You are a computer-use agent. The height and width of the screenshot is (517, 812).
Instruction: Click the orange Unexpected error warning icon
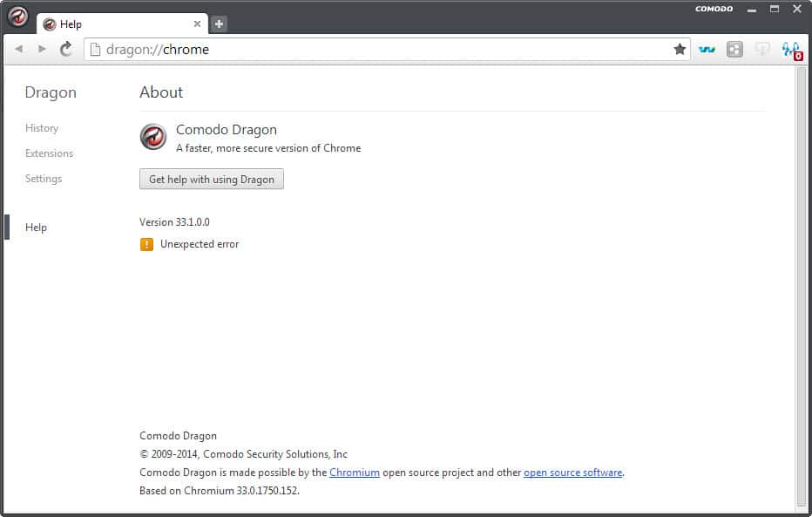(146, 244)
